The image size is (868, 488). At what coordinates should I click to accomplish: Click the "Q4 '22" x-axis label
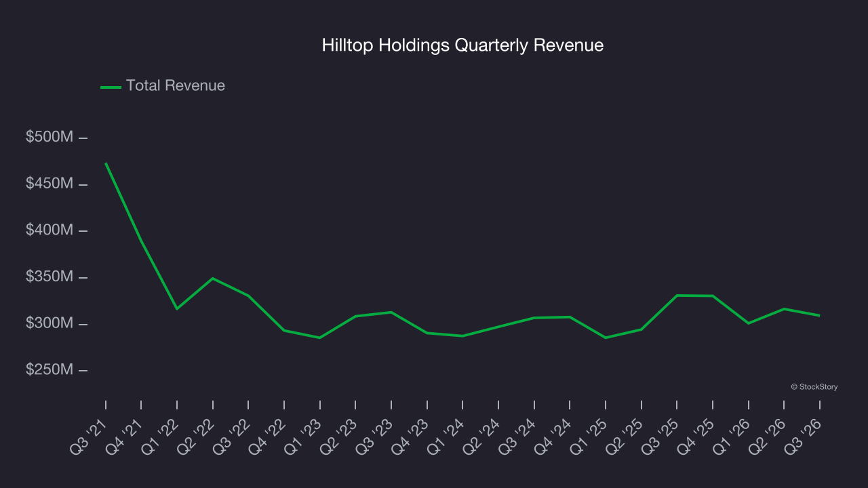click(x=268, y=435)
